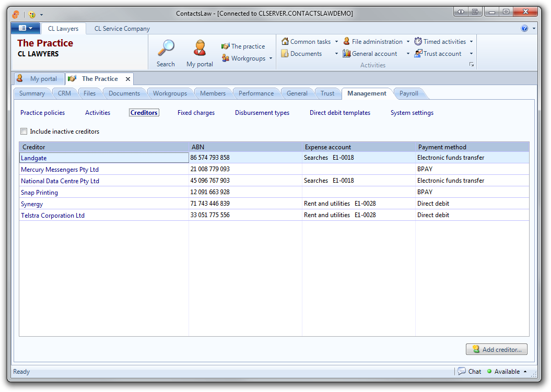Viewport: 551px width, 392px height.
Task: Click General account books icon
Action: click(346, 53)
